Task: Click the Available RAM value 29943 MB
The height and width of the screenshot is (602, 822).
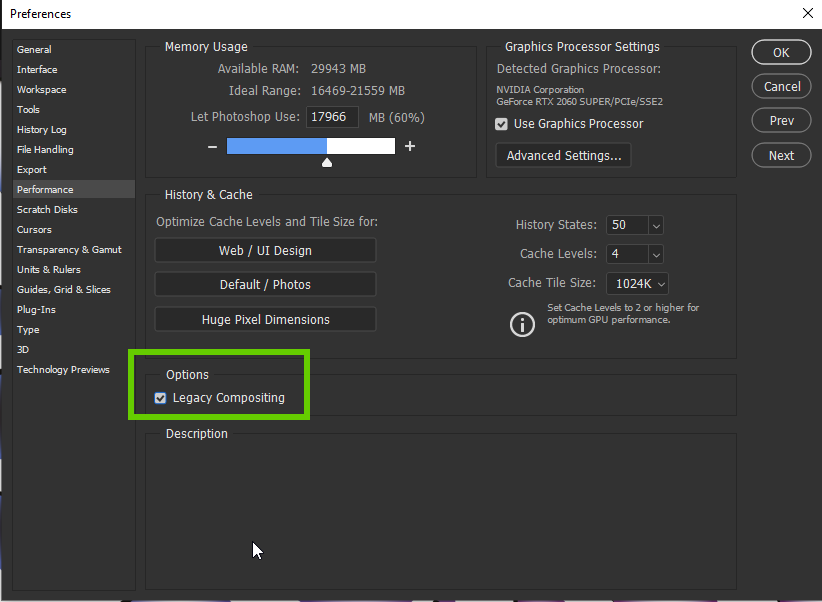Action: coord(338,69)
